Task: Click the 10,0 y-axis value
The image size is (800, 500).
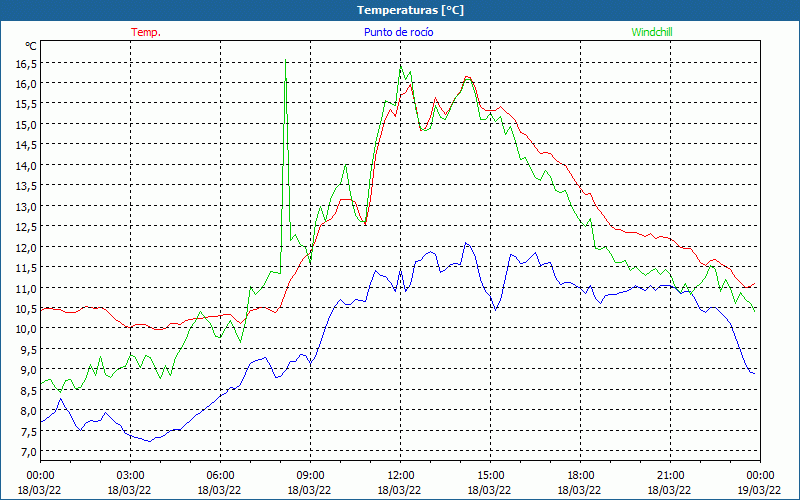Action: click(x=27, y=329)
